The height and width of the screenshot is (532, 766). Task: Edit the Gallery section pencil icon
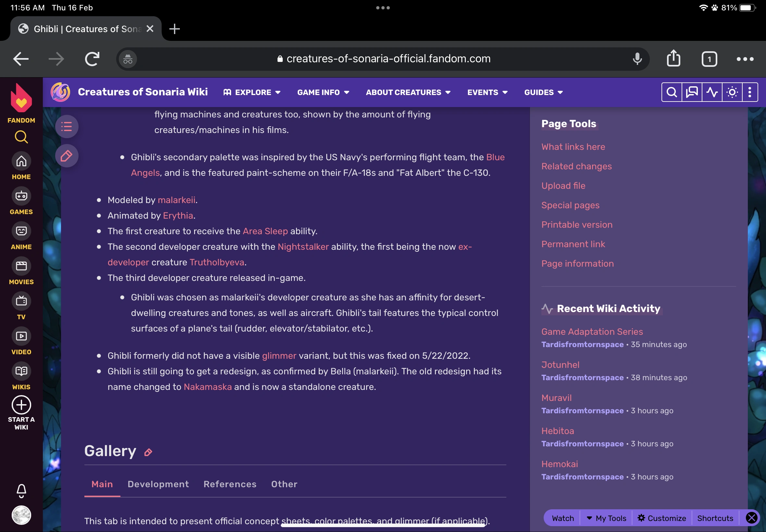[x=148, y=452]
